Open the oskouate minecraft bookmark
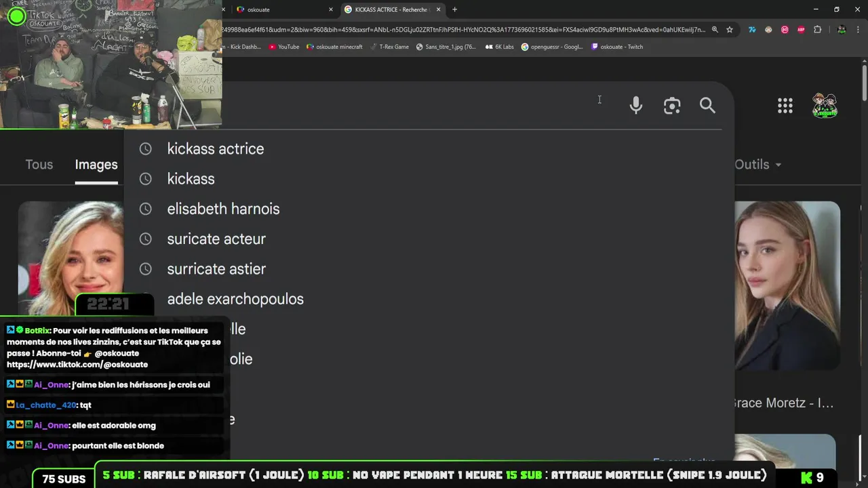Viewport: 868px width, 488px height. tap(334, 47)
